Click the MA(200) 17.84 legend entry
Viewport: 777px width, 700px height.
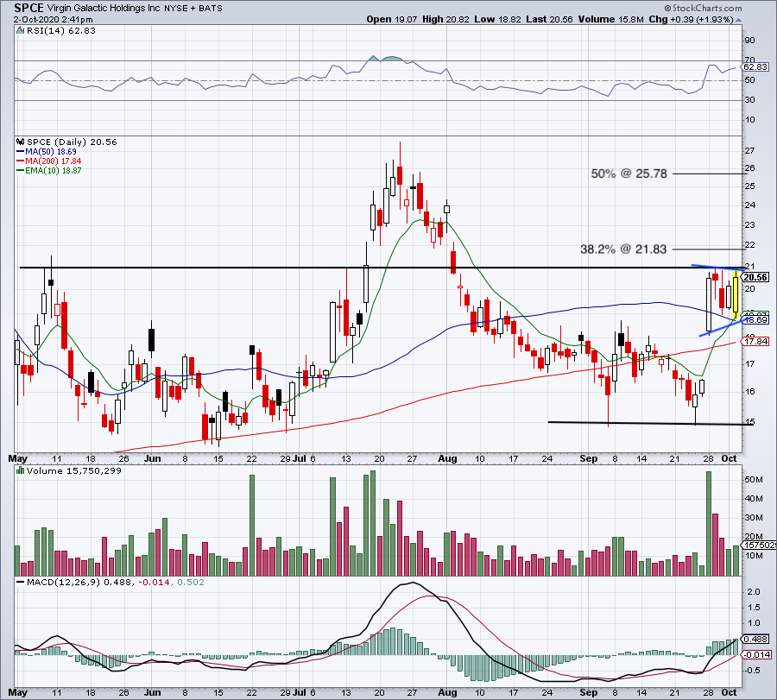pos(48,161)
